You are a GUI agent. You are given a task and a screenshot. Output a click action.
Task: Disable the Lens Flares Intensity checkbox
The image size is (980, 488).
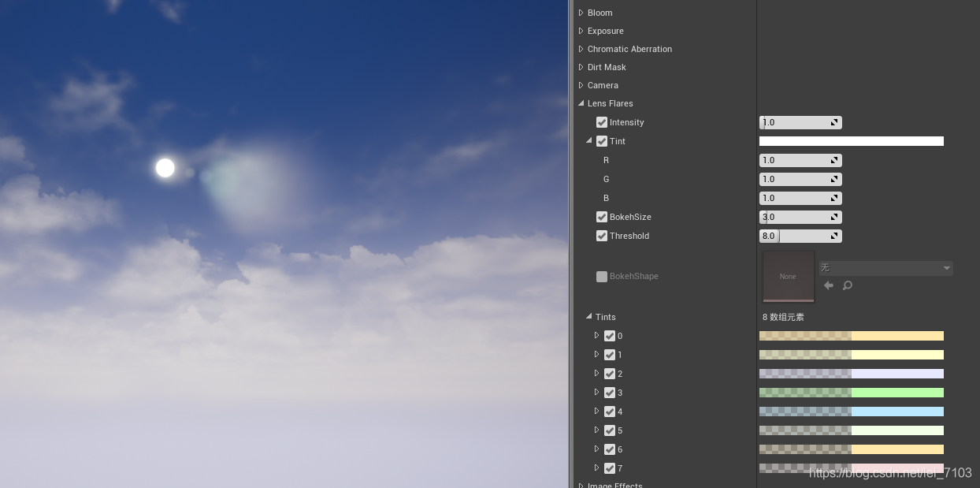click(602, 122)
